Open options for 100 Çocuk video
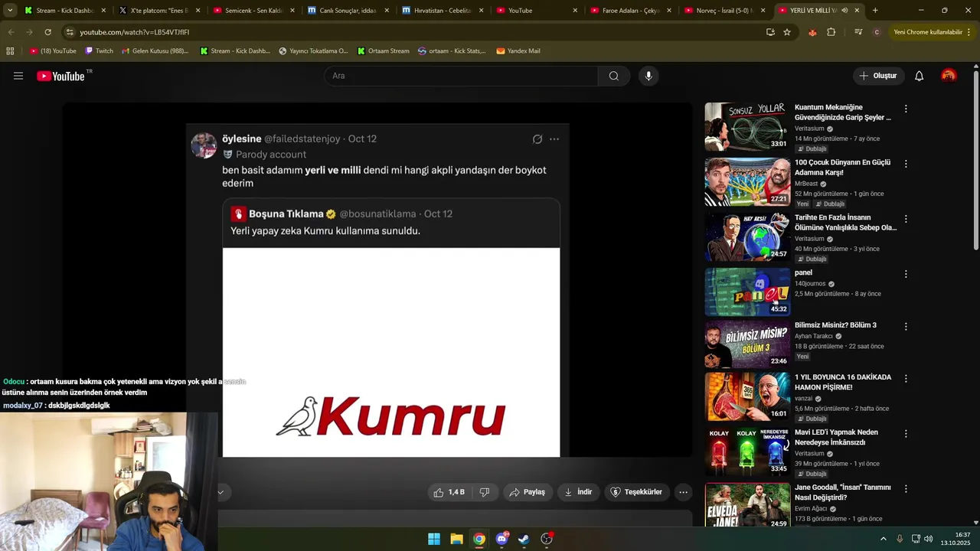Screen dimensions: 980x551 [906, 164]
